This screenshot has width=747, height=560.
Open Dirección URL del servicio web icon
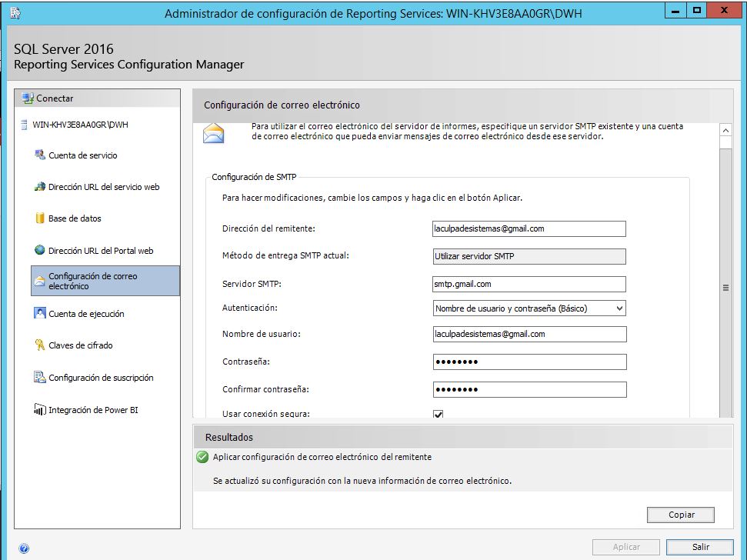(x=40, y=187)
